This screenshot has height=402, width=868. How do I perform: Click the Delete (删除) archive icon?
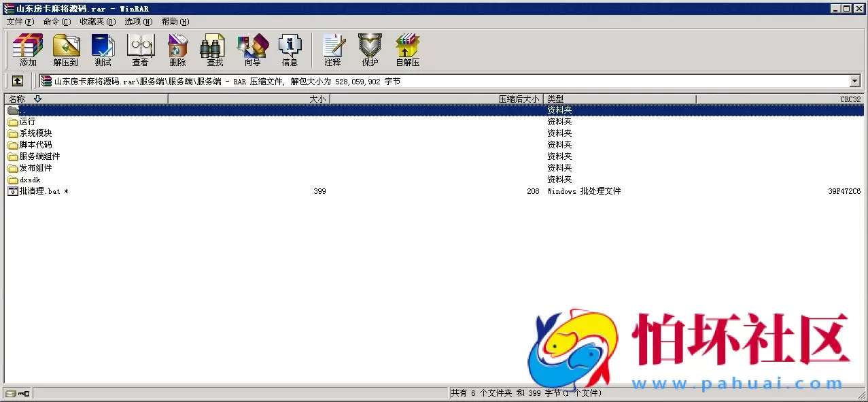click(177, 49)
